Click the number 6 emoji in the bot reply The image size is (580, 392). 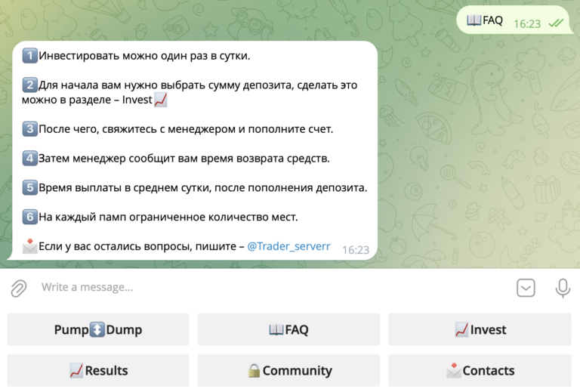pyautogui.click(x=29, y=217)
